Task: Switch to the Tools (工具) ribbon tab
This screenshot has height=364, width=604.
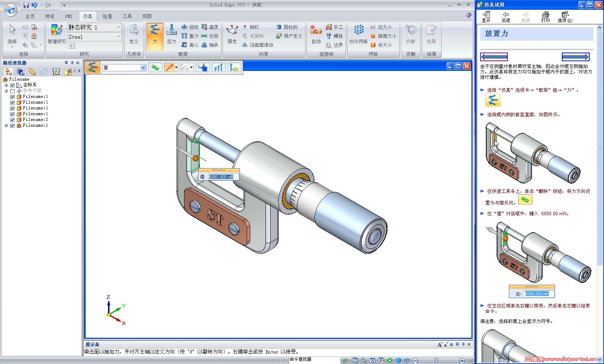Action: 127,16
